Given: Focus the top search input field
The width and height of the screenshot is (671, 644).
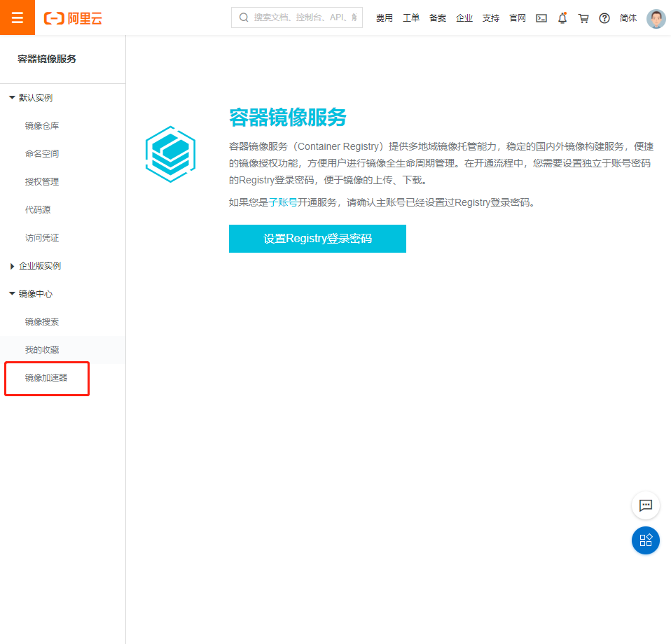Looking at the screenshot, I should click(x=297, y=17).
